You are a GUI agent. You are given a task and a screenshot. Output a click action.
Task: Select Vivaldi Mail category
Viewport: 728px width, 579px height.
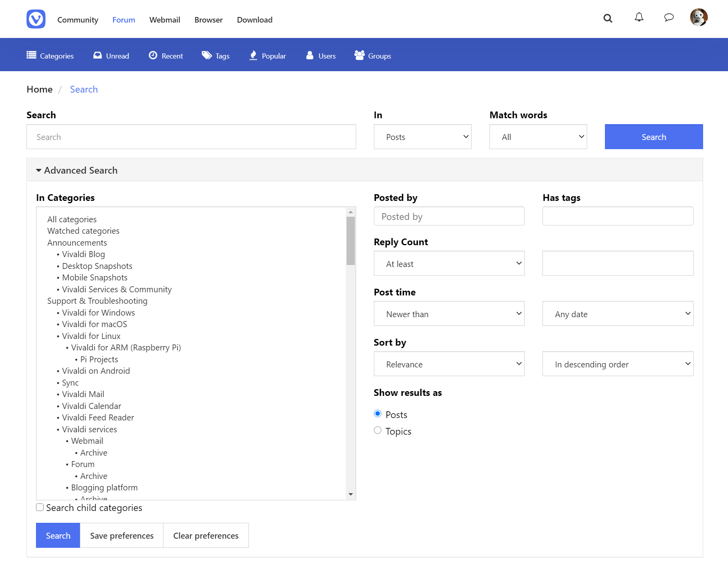tap(83, 394)
